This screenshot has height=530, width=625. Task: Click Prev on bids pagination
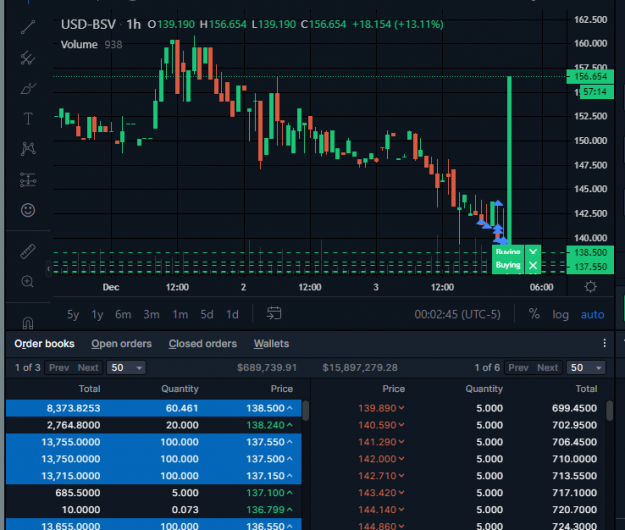[59, 367]
